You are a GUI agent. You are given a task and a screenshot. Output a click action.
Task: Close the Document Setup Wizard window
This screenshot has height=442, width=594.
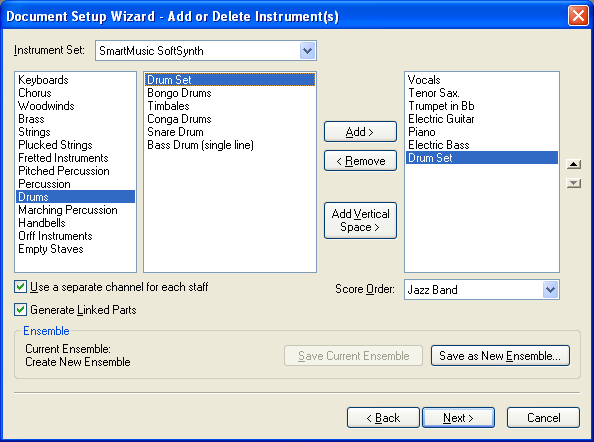point(578,16)
